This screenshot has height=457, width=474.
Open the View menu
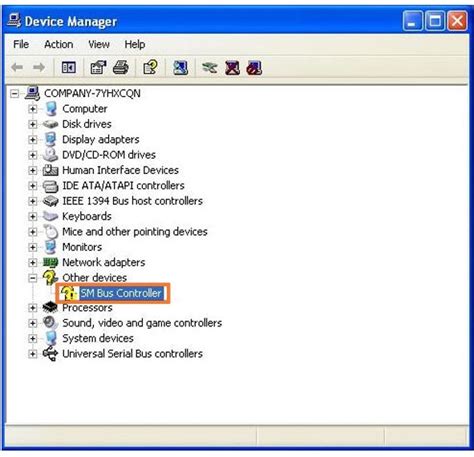tap(99, 44)
